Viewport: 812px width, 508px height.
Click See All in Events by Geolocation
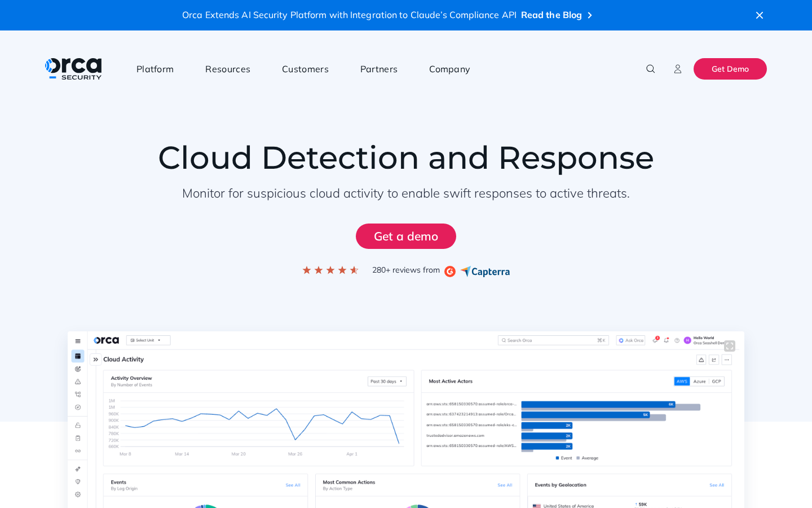[x=717, y=485]
